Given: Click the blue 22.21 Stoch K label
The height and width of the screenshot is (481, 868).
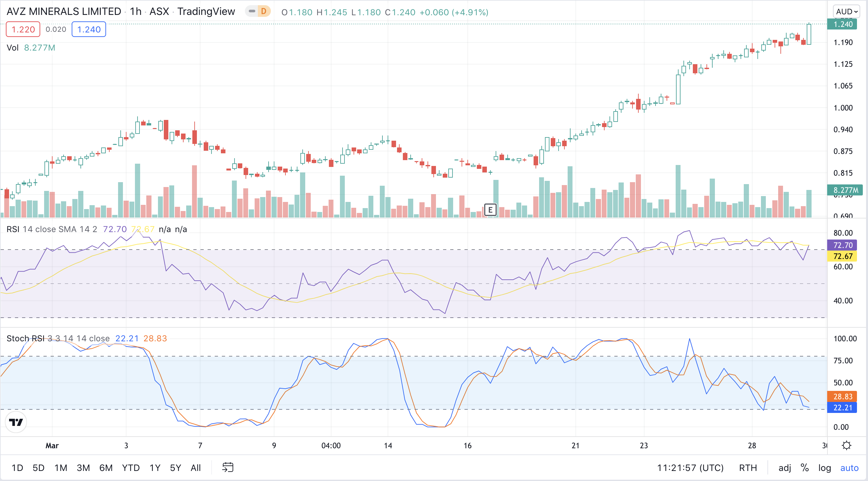Looking at the screenshot, I should coord(843,408).
